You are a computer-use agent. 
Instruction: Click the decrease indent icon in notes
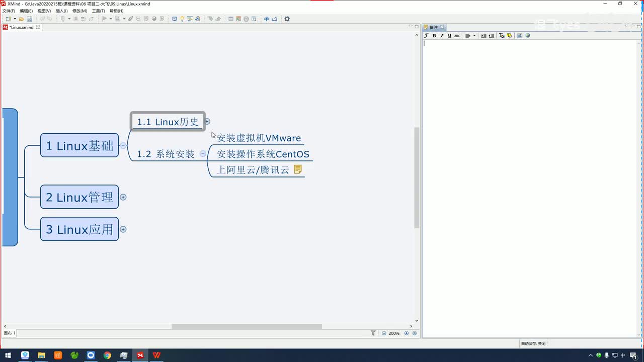[492, 36]
